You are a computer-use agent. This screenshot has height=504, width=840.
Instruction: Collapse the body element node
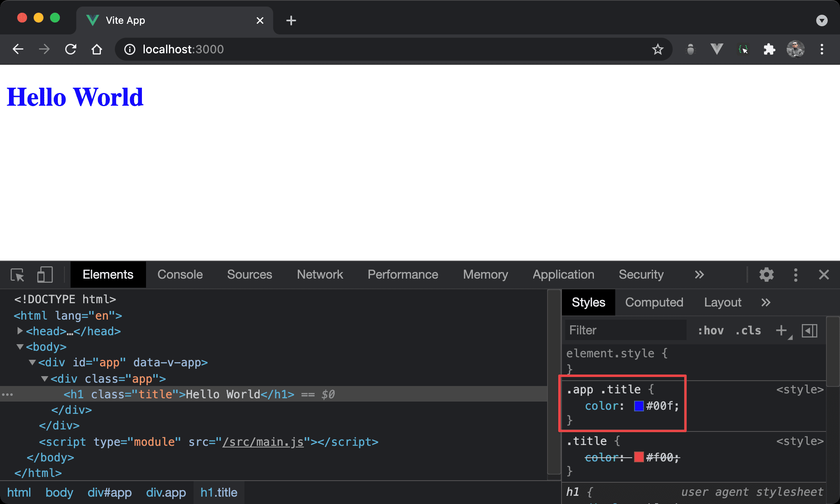pos(20,347)
